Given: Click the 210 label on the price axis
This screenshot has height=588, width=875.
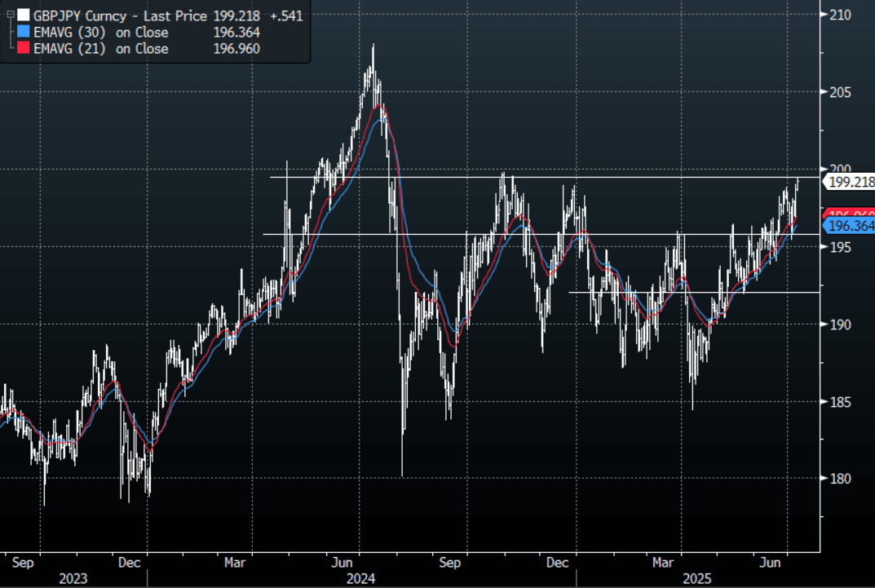Looking at the screenshot, I should click(840, 15).
